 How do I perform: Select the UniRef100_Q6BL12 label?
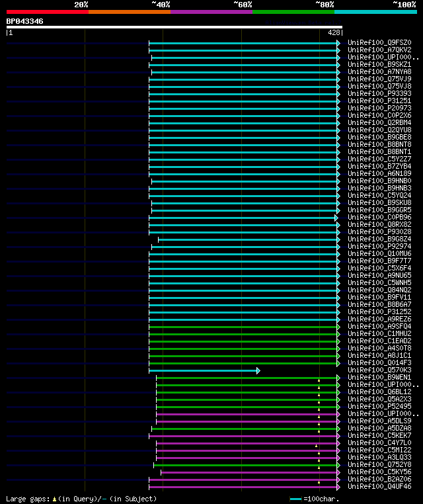pyautogui.click(x=379, y=392)
